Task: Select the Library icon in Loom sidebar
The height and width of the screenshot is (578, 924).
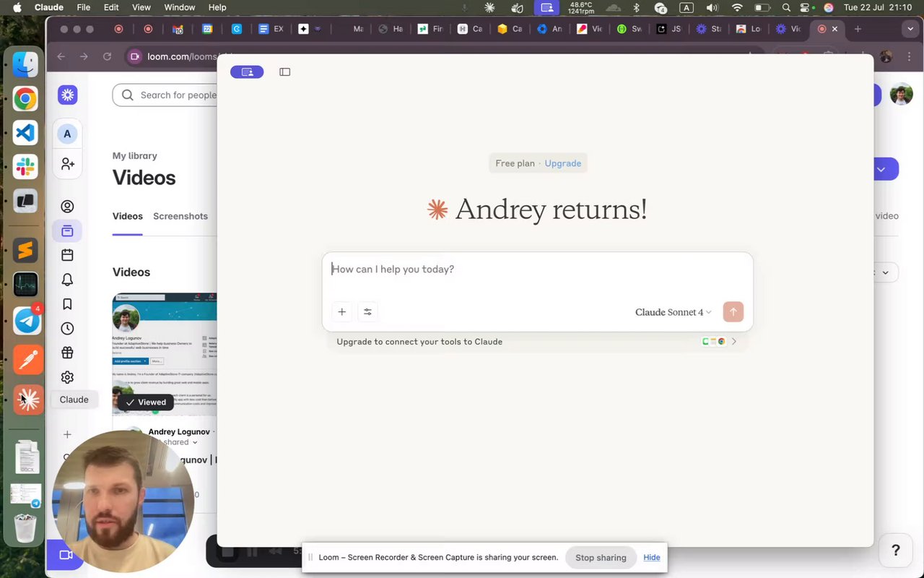Action: (x=67, y=231)
